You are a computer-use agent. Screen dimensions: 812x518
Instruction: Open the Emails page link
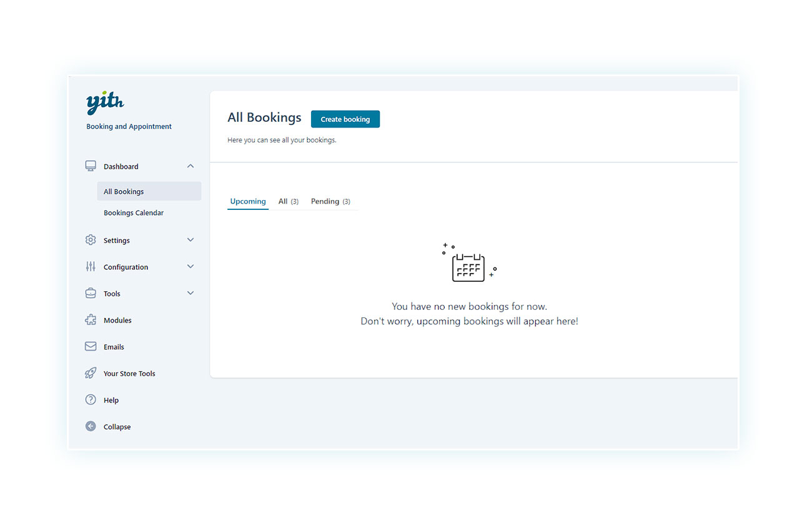tap(114, 347)
